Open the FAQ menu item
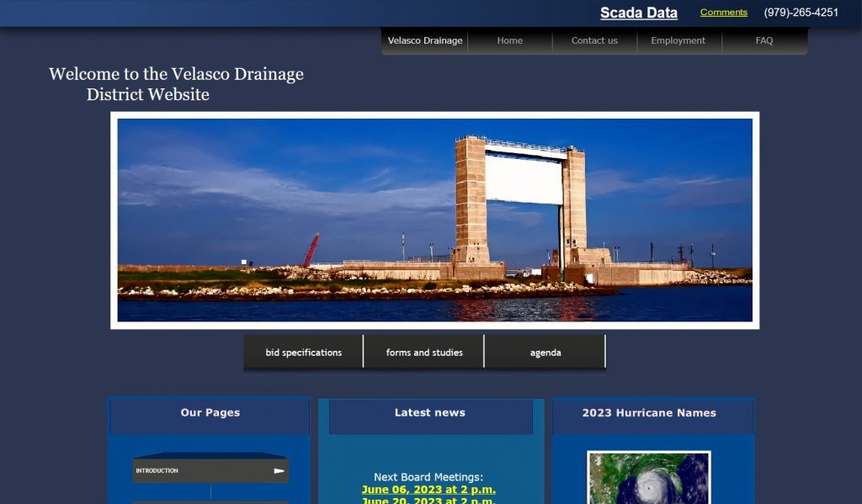The width and height of the screenshot is (862, 504). pos(764,40)
